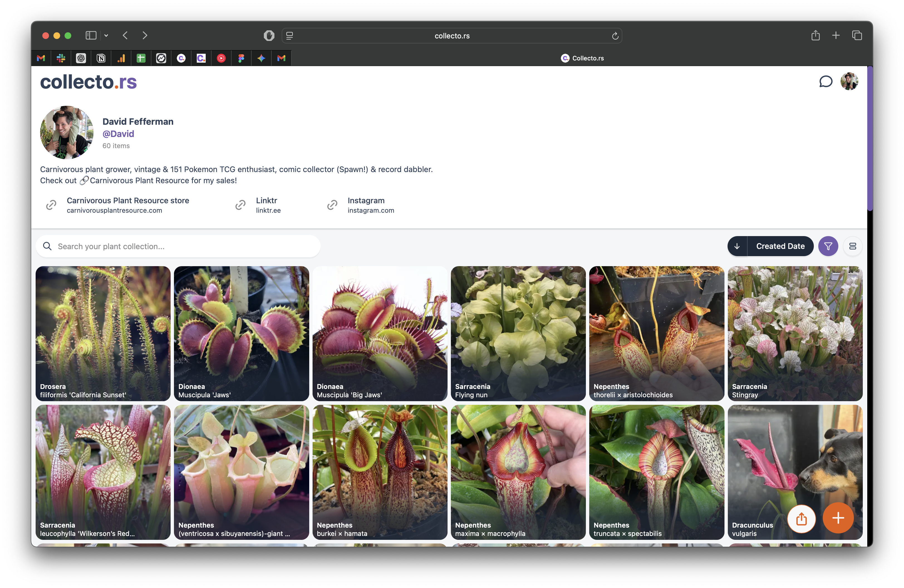Open the Sarracenia Stingray thumbnail

795,333
